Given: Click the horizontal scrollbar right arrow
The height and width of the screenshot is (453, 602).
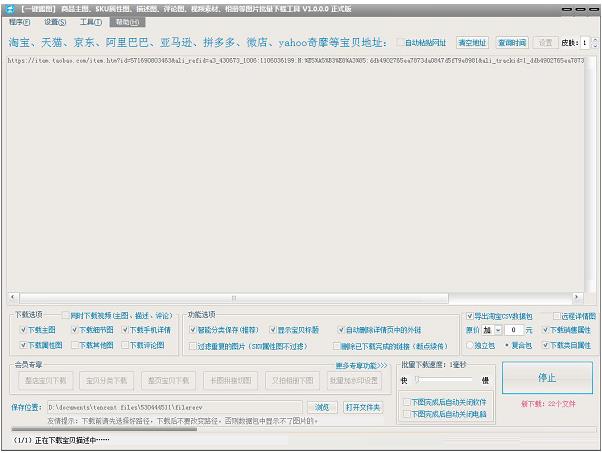Looking at the screenshot, I should click(592, 297).
